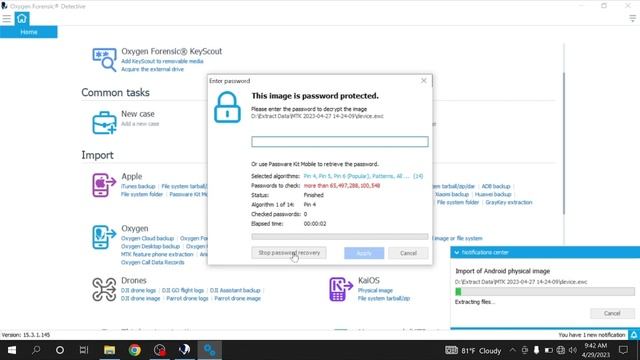Import Parrot drone image
Screen dimensions: 640x360
(237, 299)
